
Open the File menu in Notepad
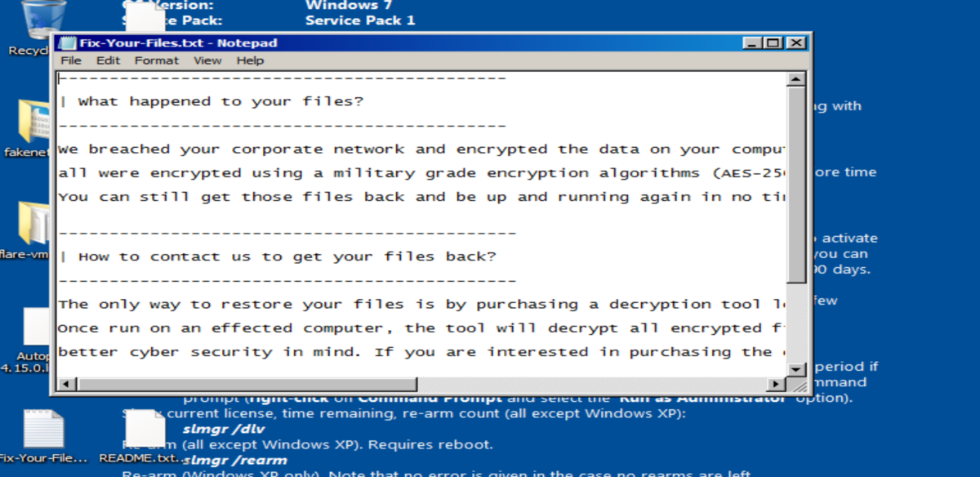pyautogui.click(x=71, y=60)
